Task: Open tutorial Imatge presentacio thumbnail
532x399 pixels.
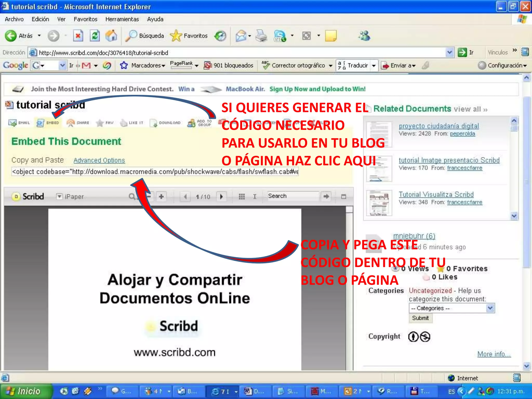Action: (379, 169)
